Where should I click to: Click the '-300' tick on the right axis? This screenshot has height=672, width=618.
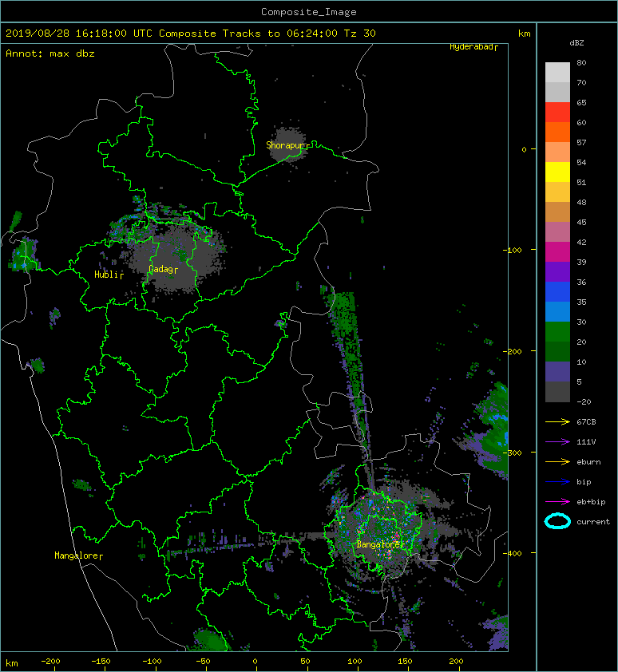[x=512, y=453]
